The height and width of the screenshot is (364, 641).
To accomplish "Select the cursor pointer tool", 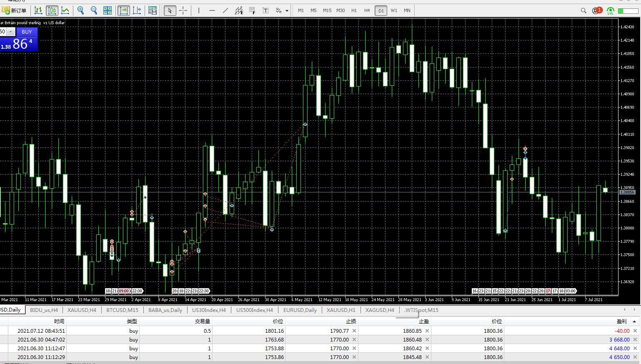I will click(169, 10).
